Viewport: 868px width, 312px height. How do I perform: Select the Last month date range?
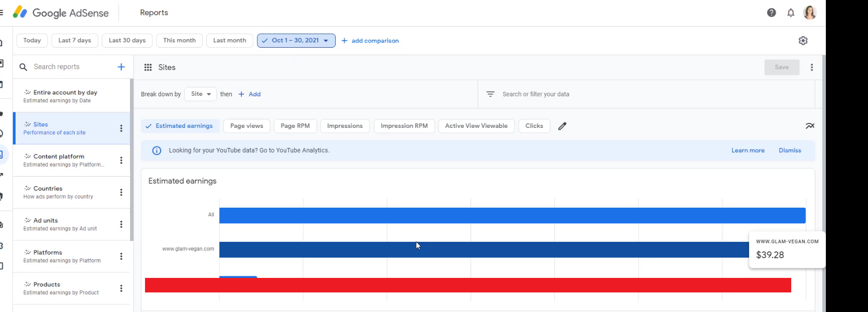click(229, 41)
